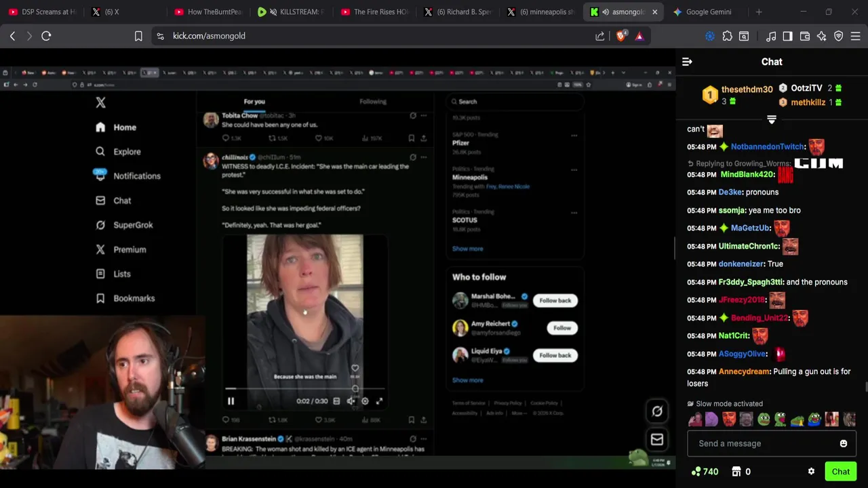
Task: Open the media control music-note icon
Action: 771,36
